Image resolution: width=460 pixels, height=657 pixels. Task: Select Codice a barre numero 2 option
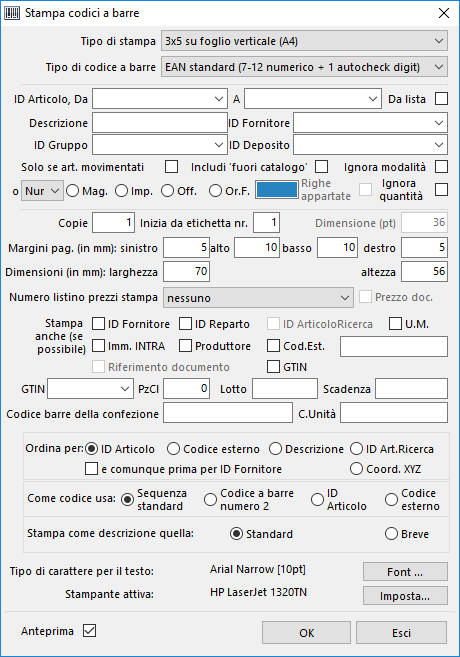click(x=210, y=499)
